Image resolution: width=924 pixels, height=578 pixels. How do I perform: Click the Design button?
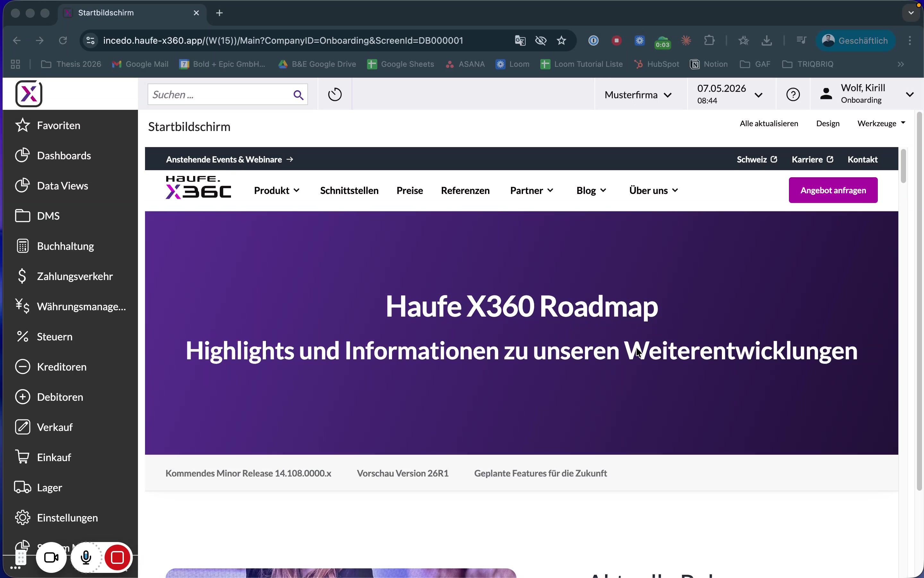(x=828, y=124)
